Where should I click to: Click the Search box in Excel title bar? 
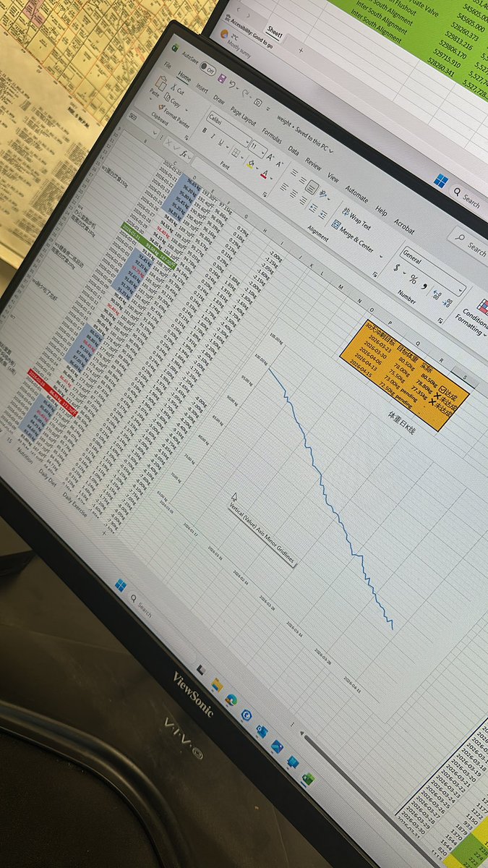click(468, 245)
